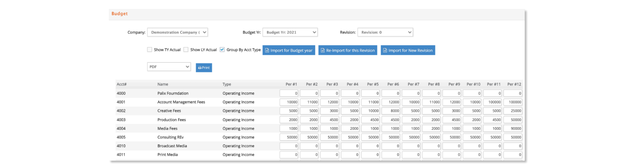
Task: Edit Per #10 field for Broadcast Media
Action: point(472,146)
